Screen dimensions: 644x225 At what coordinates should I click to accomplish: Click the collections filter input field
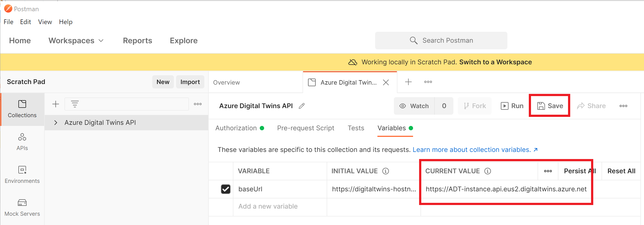[127, 104]
